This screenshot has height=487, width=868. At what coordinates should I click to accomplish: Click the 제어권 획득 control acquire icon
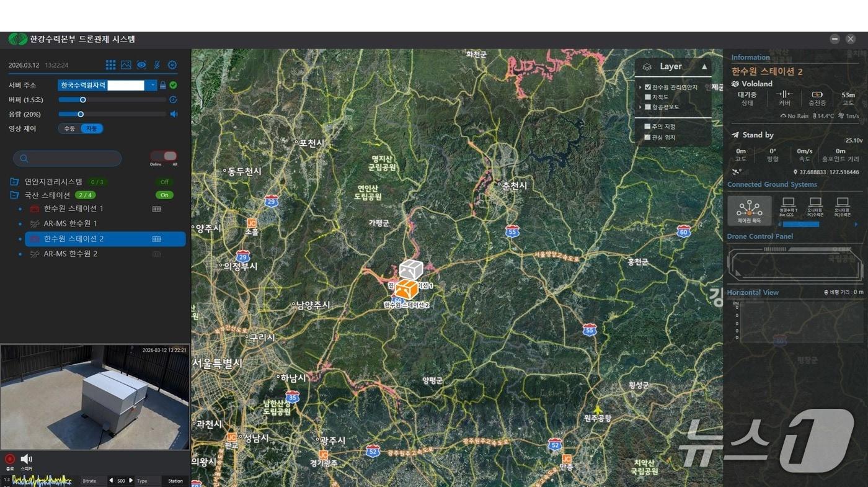coord(750,211)
